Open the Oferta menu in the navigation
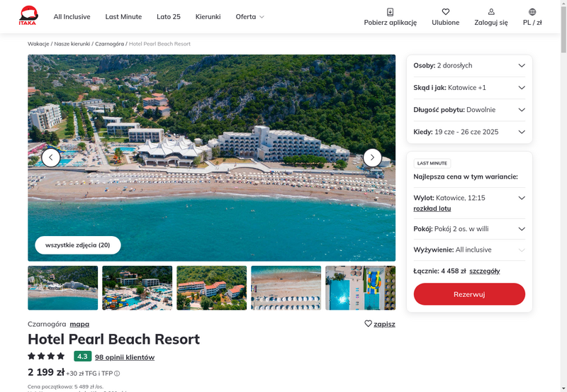The height and width of the screenshot is (392, 567). pyautogui.click(x=250, y=16)
